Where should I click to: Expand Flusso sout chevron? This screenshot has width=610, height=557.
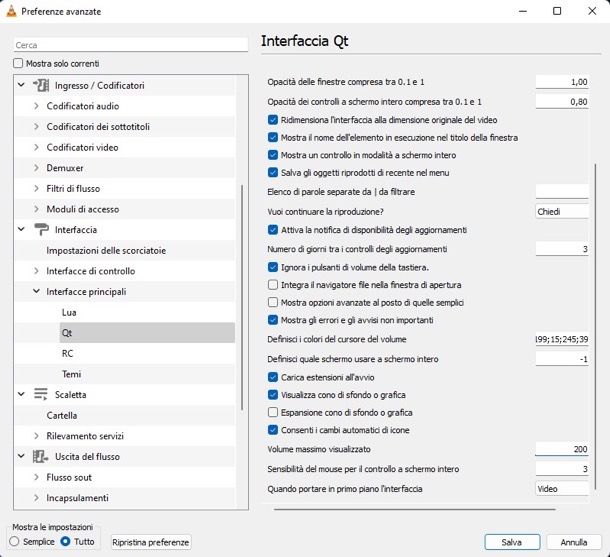click(x=36, y=477)
